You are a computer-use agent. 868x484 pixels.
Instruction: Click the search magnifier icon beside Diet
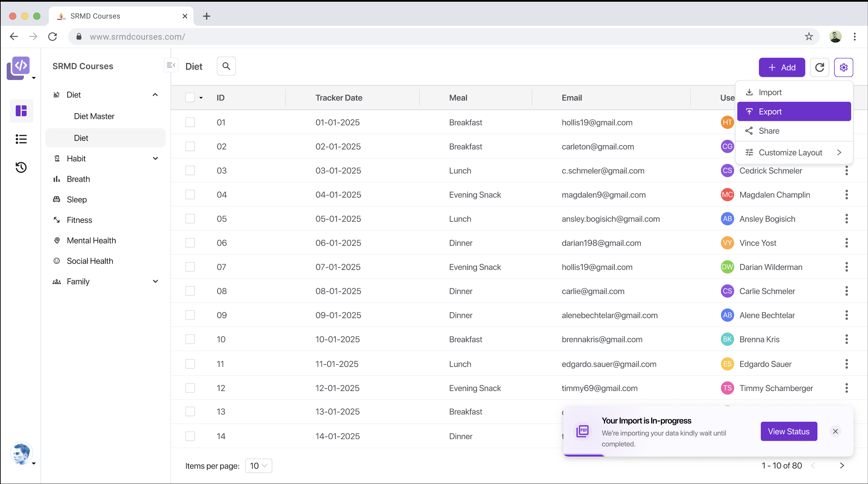[226, 66]
